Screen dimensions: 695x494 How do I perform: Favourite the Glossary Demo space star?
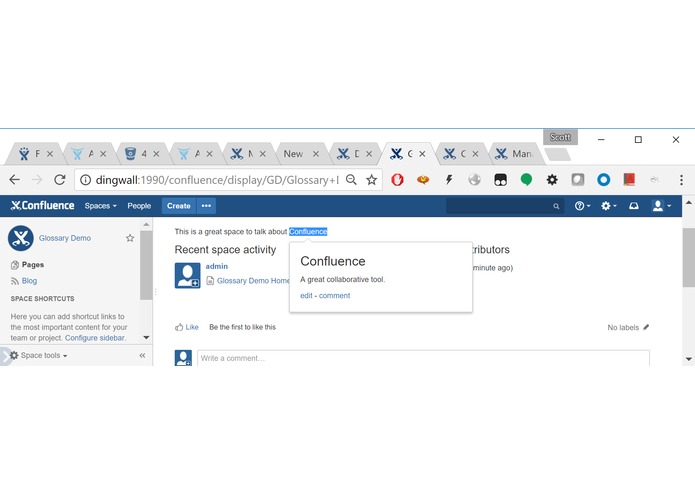(130, 238)
